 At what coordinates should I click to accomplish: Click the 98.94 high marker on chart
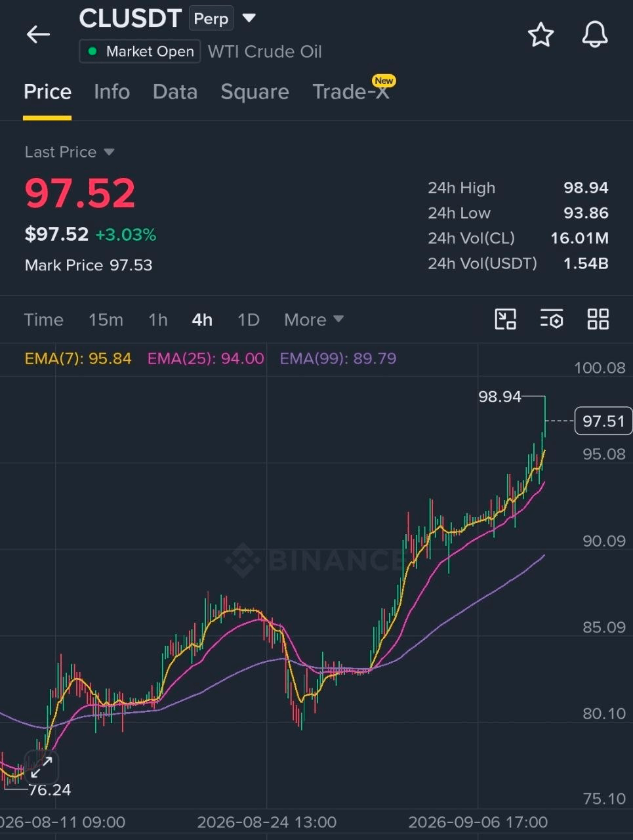(500, 396)
